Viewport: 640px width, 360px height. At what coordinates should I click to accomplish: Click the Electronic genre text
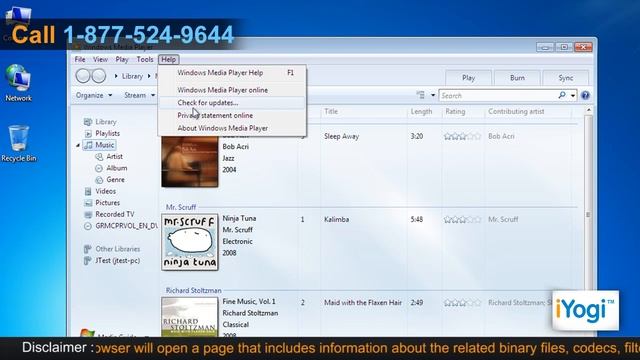click(237, 242)
